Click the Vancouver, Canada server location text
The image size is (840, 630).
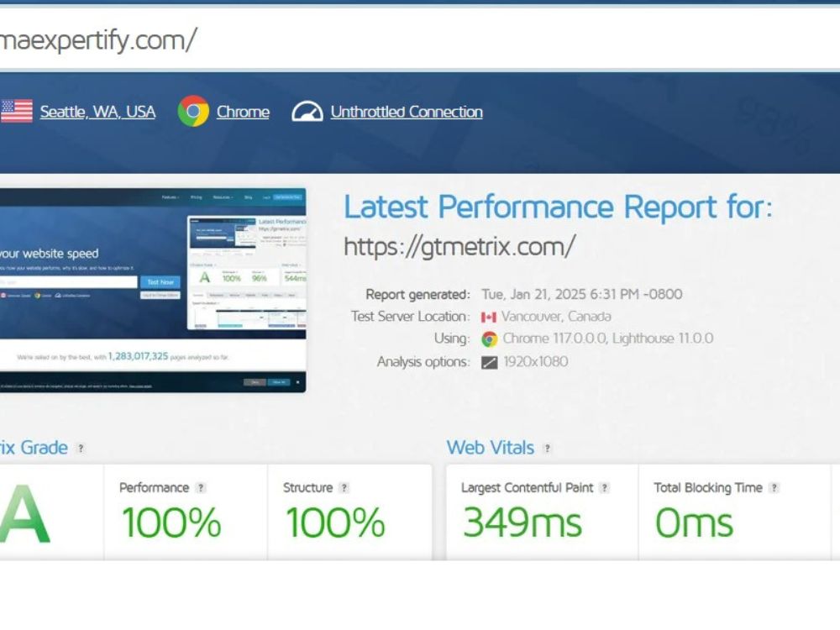click(x=556, y=317)
